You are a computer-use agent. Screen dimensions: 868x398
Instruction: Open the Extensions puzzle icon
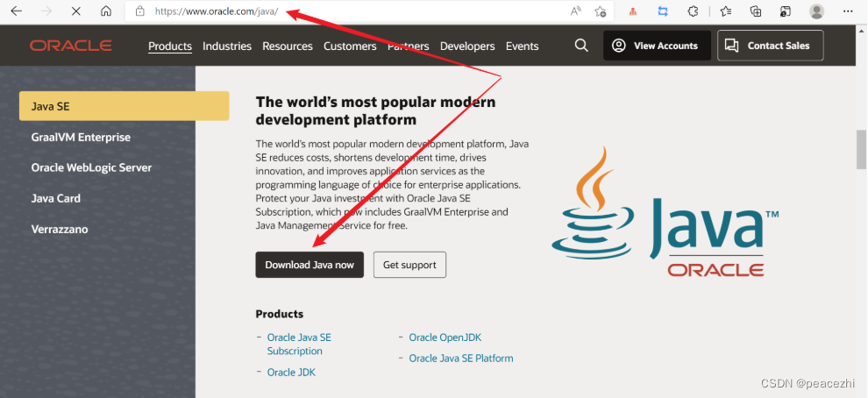tap(693, 11)
